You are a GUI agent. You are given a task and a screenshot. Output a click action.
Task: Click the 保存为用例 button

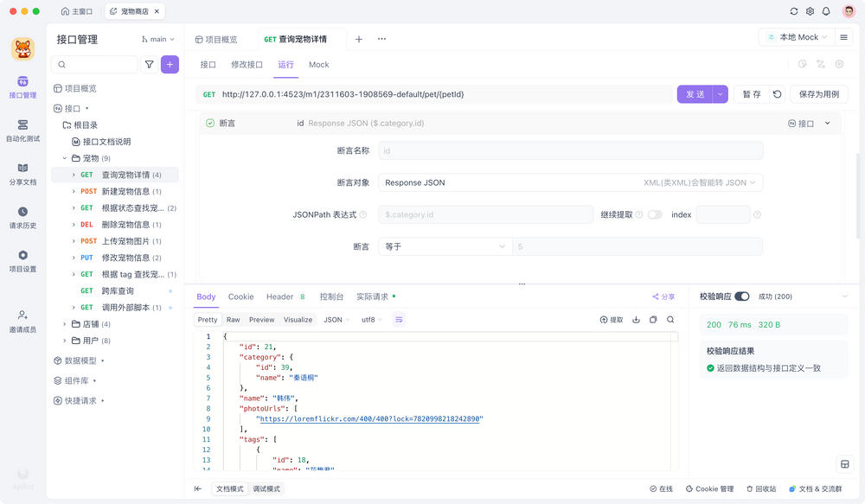point(818,94)
